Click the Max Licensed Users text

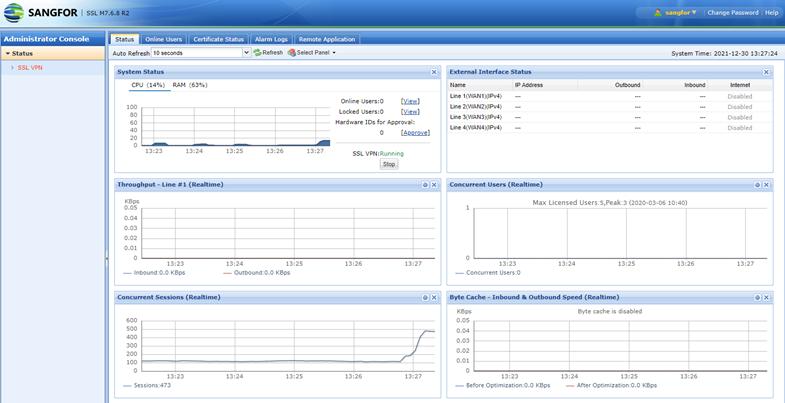point(610,203)
